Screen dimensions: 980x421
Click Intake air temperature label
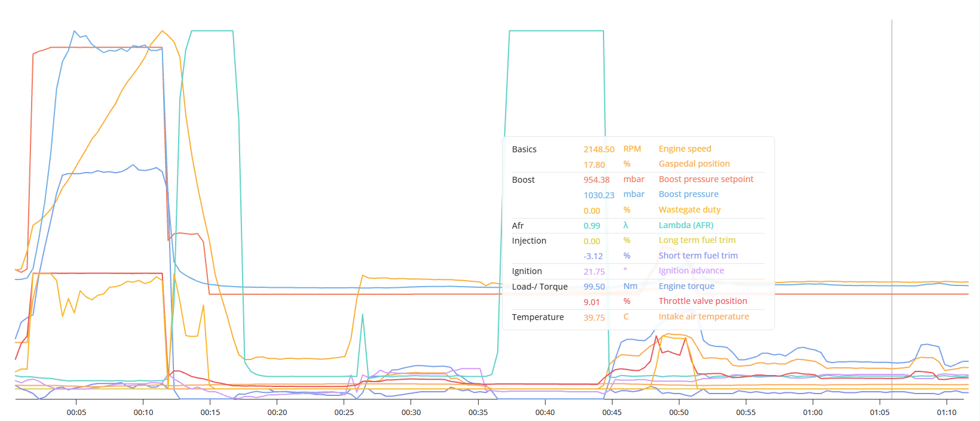point(703,316)
